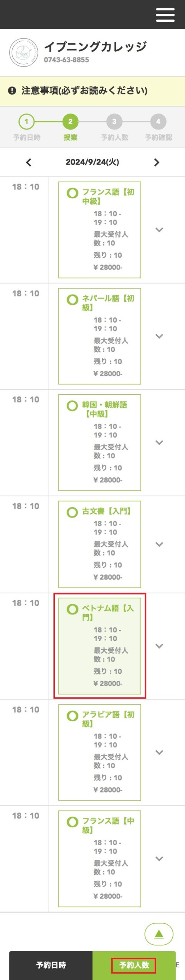
Task: Click the 予約日時 back button
Action: click(51, 965)
